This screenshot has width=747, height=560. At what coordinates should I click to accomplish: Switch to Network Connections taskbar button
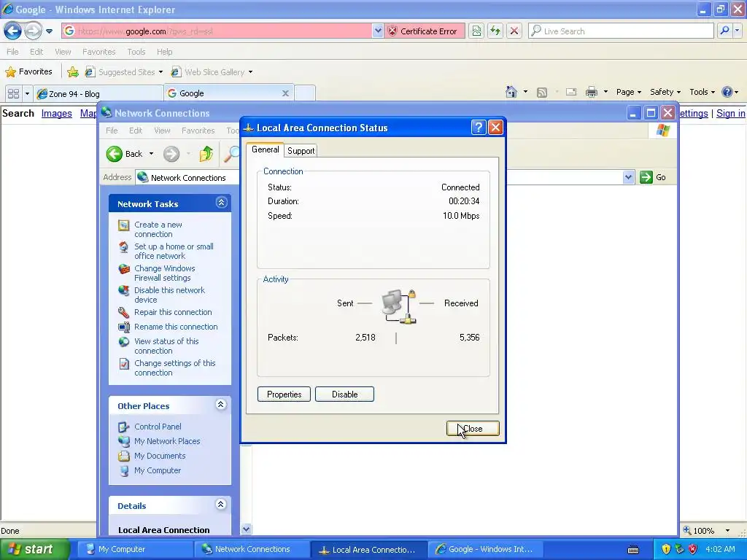(x=252, y=549)
